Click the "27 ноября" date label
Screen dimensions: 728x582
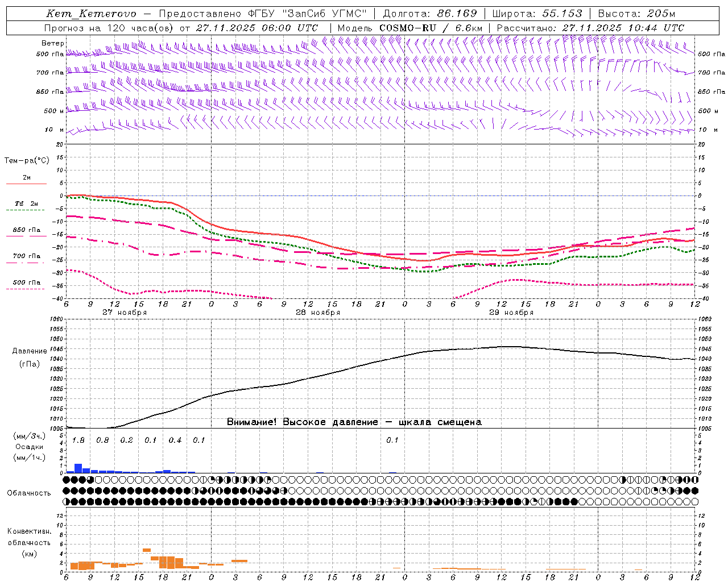125,313
